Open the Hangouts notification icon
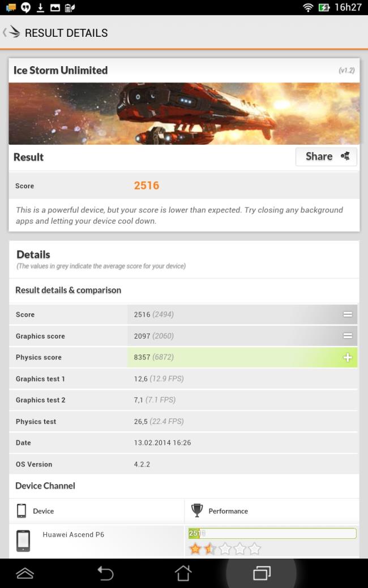 point(26,7)
